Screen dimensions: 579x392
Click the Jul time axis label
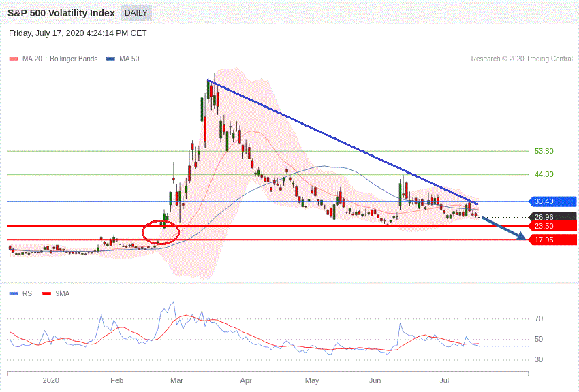[445, 380]
